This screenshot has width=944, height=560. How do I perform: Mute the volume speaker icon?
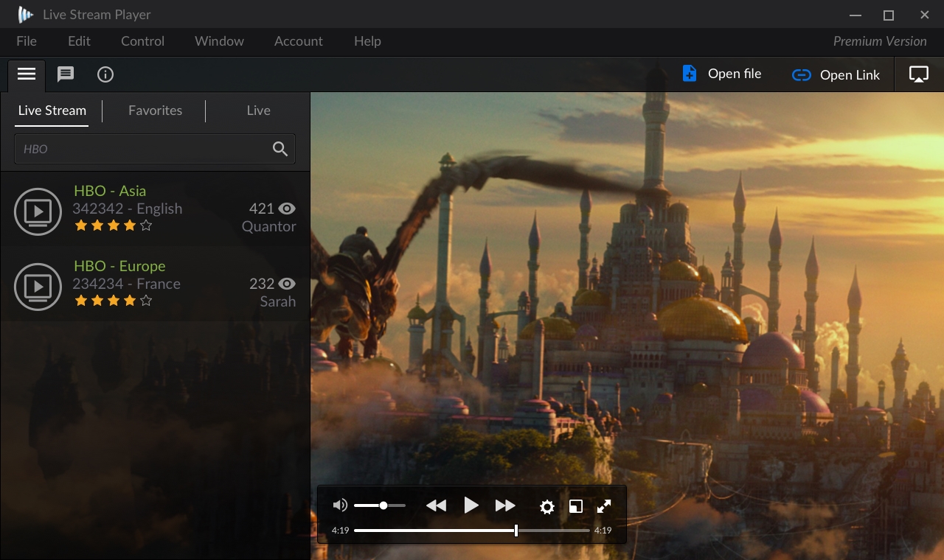click(340, 505)
